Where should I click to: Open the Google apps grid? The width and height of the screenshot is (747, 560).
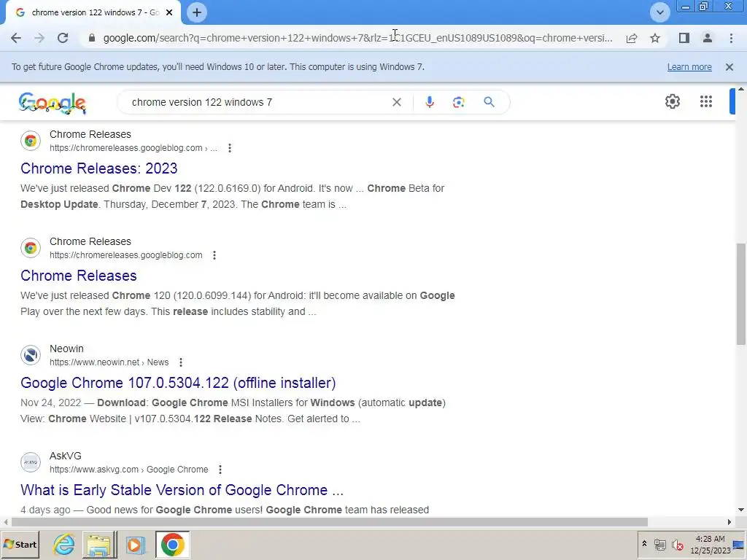pyautogui.click(x=706, y=101)
